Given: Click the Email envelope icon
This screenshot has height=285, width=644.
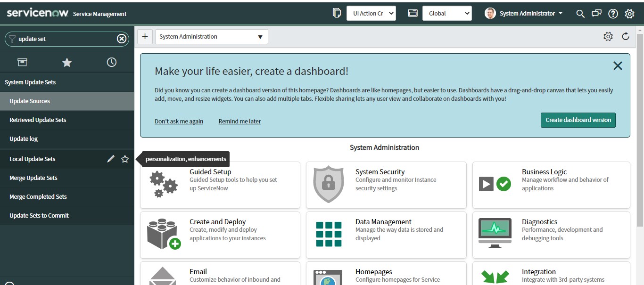Looking at the screenshot, I should click(x=163, y=276).
